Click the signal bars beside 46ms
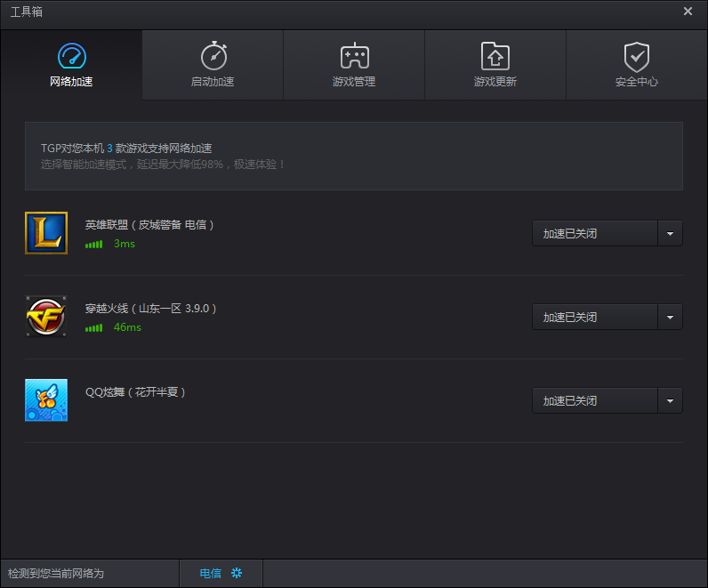Screen dimensions: 708x588 pyautogui.click(x=94, y=328)
